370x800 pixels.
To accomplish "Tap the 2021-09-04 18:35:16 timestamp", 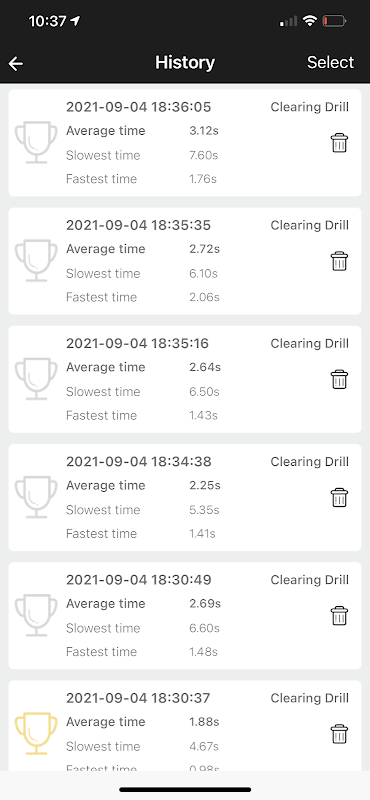I will [x=137, y=343].
